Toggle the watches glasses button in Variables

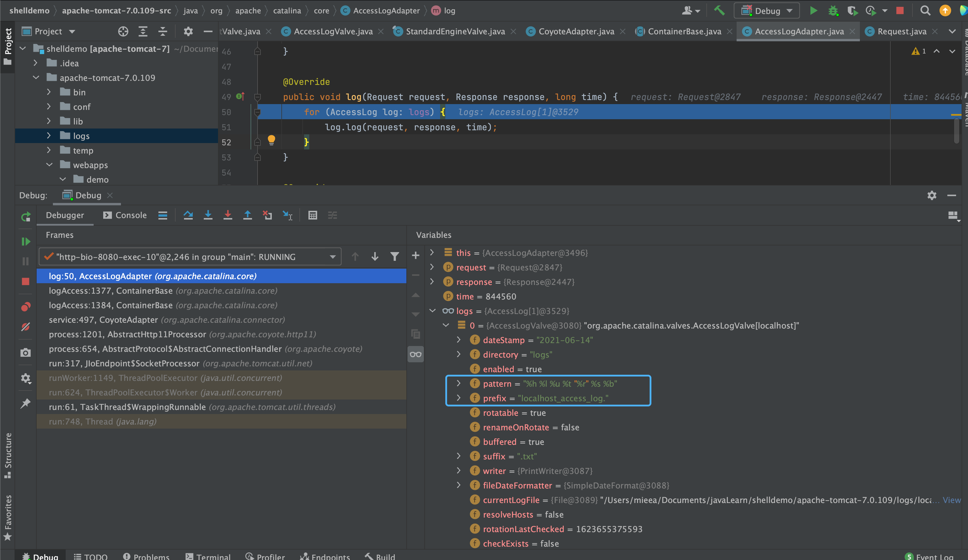pyautogui.click(x=416, y=354)
